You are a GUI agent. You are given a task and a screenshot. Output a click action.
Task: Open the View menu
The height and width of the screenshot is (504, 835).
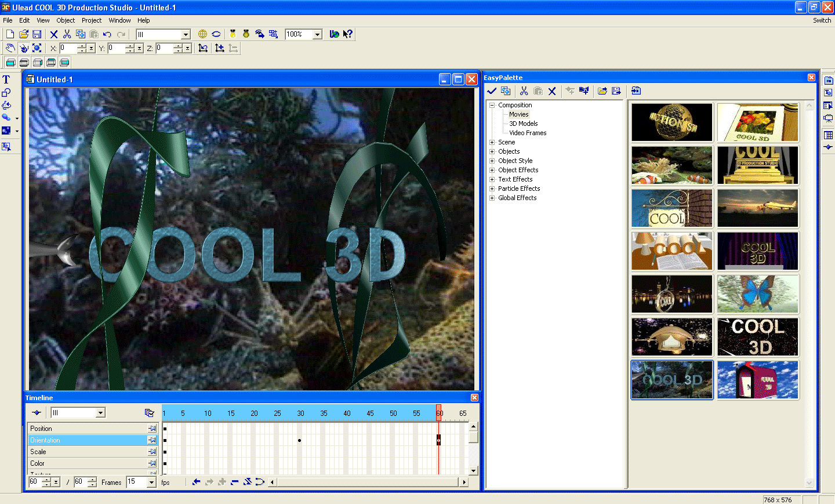tap(43, 20)
